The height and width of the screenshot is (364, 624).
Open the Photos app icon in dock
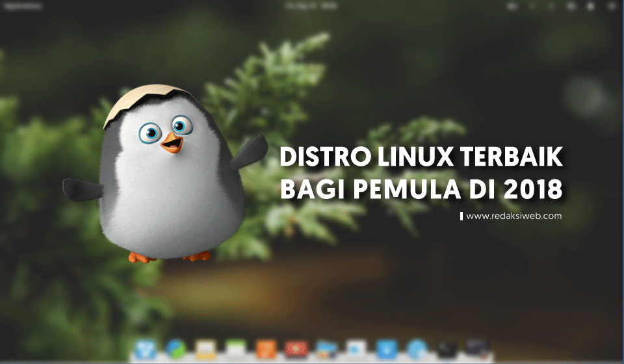click(x=326, y=349)
